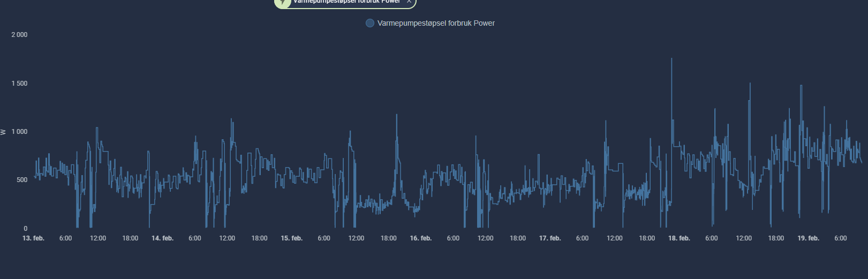868x279 pixels.
Task: Click the 2 000 y-axis value
Action: [19, 35]
